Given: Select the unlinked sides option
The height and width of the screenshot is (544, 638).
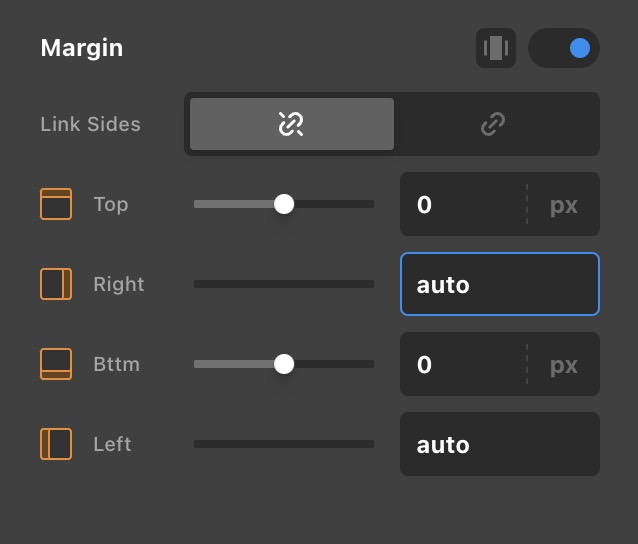Looking at the screenshot, I should [x=291, y=124].
